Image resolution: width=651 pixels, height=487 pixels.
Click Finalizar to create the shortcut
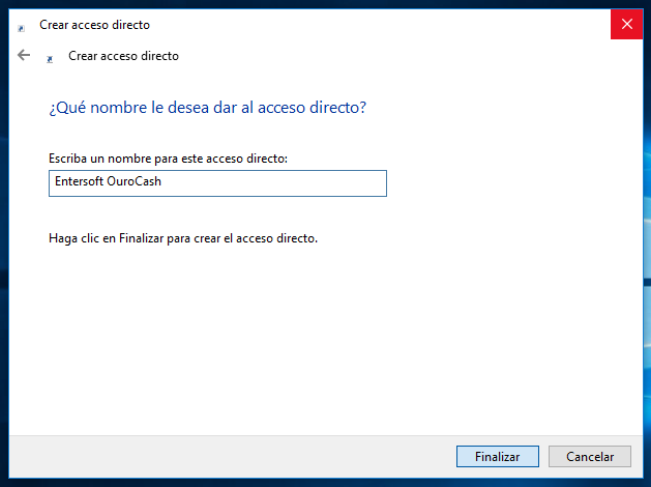click(x=497, y=456)
